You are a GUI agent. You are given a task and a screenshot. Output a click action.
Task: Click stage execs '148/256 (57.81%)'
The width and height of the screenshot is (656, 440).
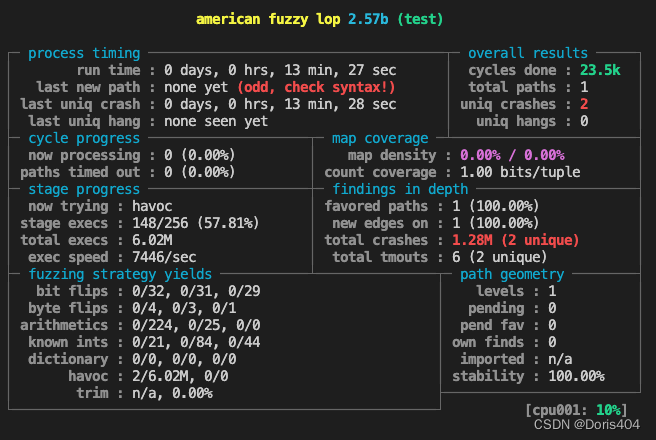click(x=196, y=223)
